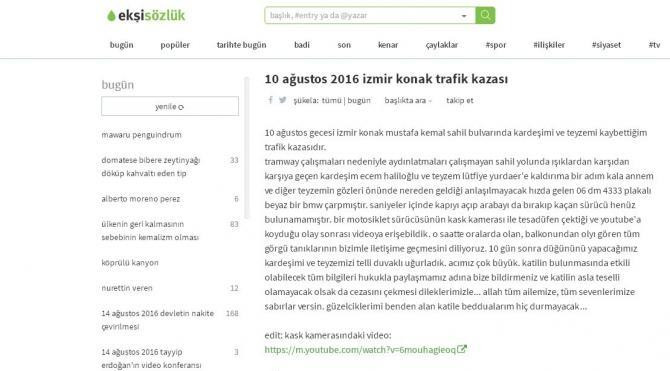Open the YouTube video link in entry
The height and width of the screenshot is (371, 670).
coord(365,350)
